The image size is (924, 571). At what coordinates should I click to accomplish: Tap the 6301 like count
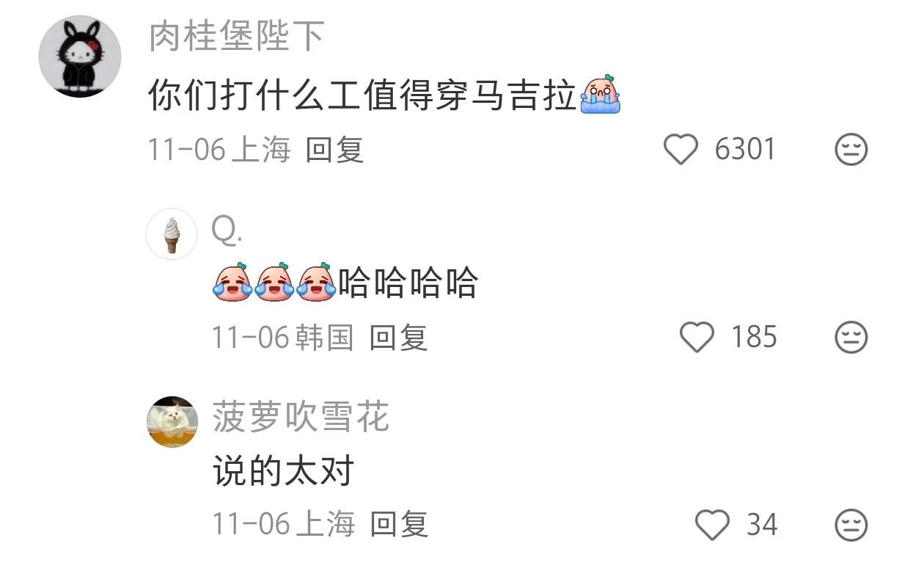point(745,150)
